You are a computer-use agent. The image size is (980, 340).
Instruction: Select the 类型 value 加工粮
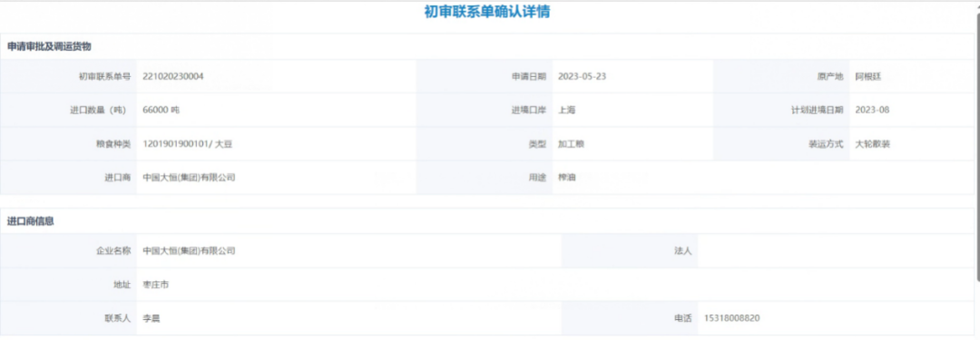[571, 144]
